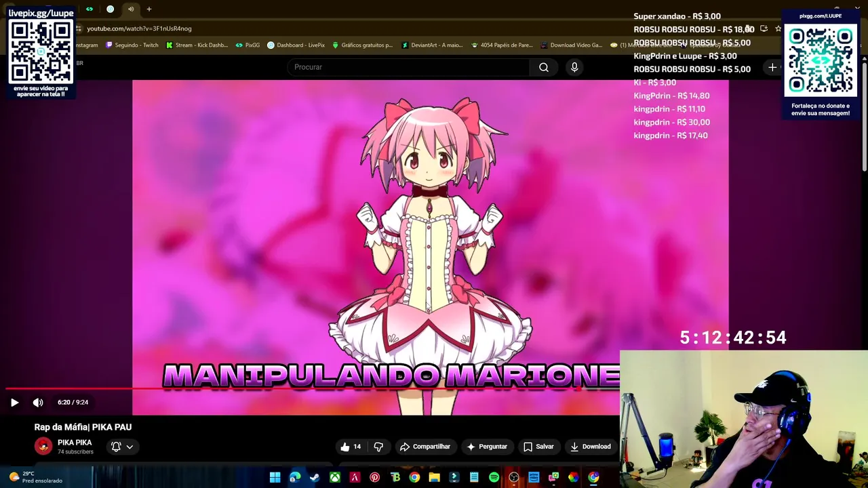Open OBS Studio from the taskbar
The height and width of the screenshot is (488, 868).
[514, 478]
